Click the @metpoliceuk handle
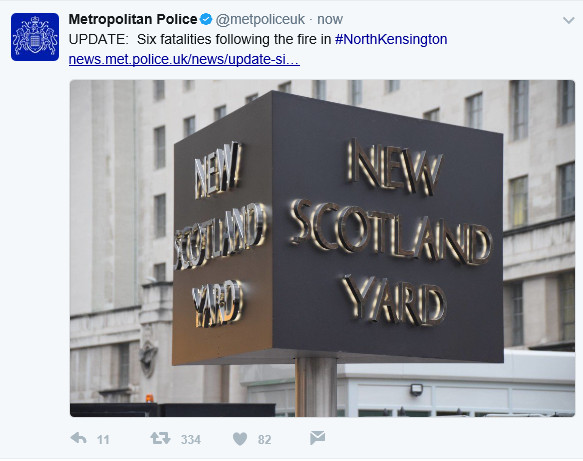583x461 pixels. pos(260,19)
